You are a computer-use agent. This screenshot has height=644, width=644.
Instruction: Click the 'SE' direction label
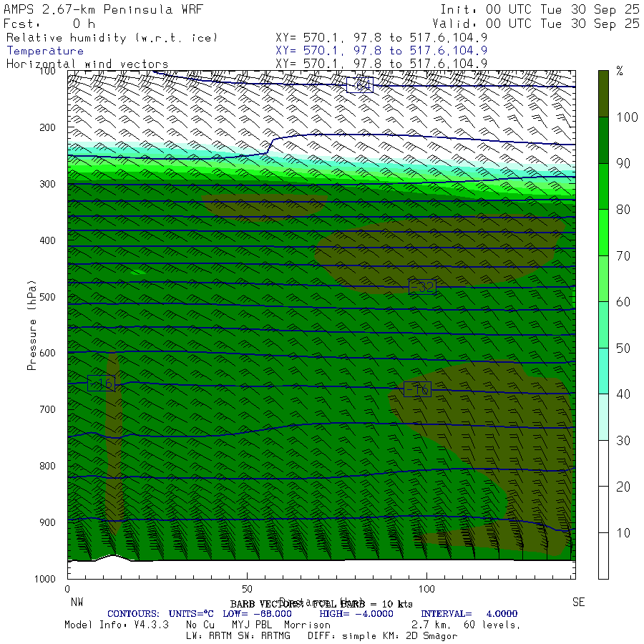click(578, 602)
